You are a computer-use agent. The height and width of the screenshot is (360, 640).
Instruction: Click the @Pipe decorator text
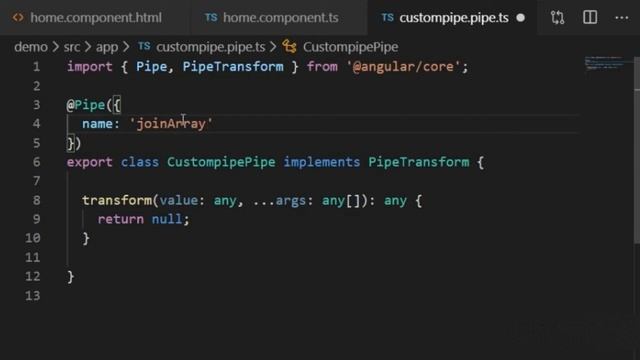(86, 105)
